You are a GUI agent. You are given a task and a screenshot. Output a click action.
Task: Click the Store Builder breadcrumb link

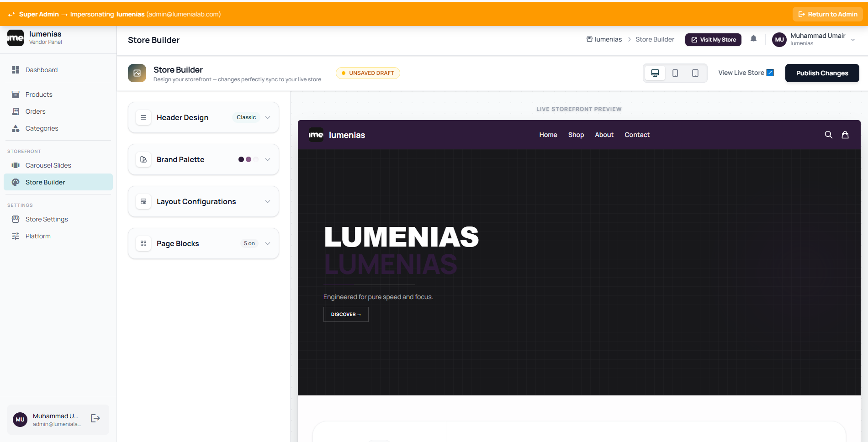click(655, 39)
